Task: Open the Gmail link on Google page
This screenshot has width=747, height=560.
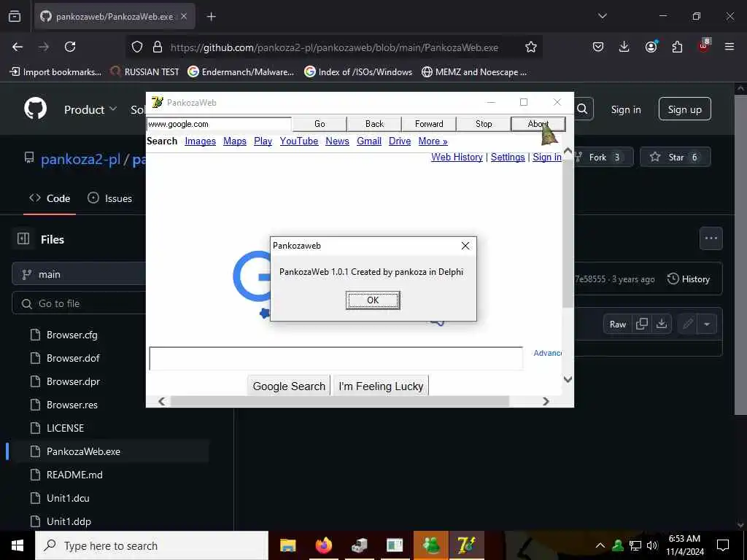Action: (x=369, y=141)
